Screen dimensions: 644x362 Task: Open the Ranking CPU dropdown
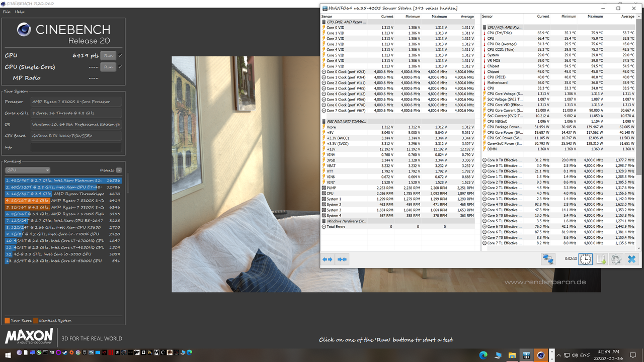point(27,170)
